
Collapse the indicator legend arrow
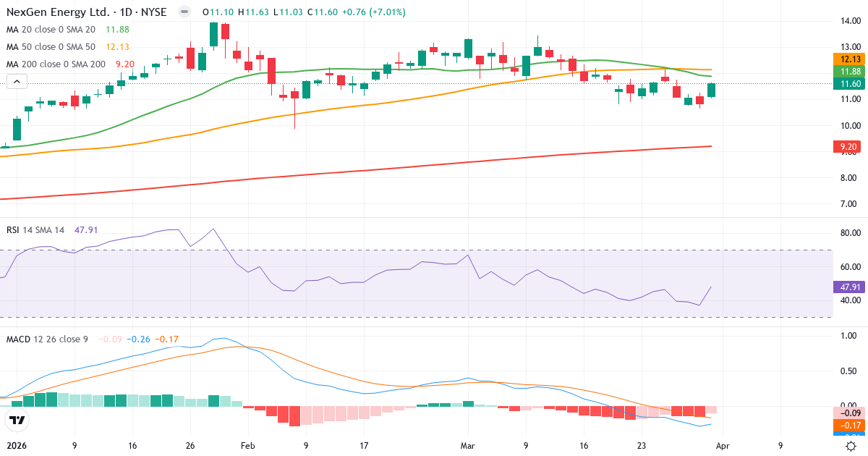pos(16,81)
